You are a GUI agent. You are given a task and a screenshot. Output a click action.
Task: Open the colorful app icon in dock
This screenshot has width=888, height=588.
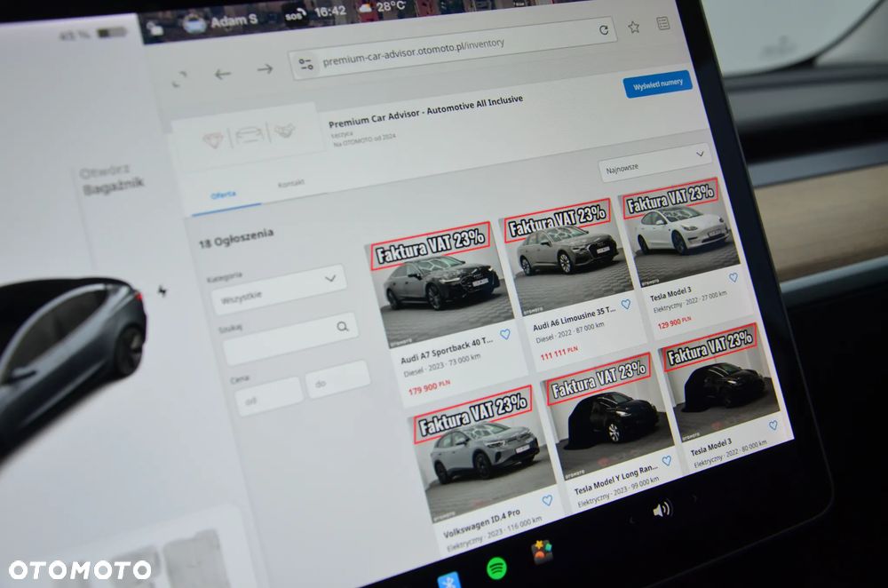[542, 551]
